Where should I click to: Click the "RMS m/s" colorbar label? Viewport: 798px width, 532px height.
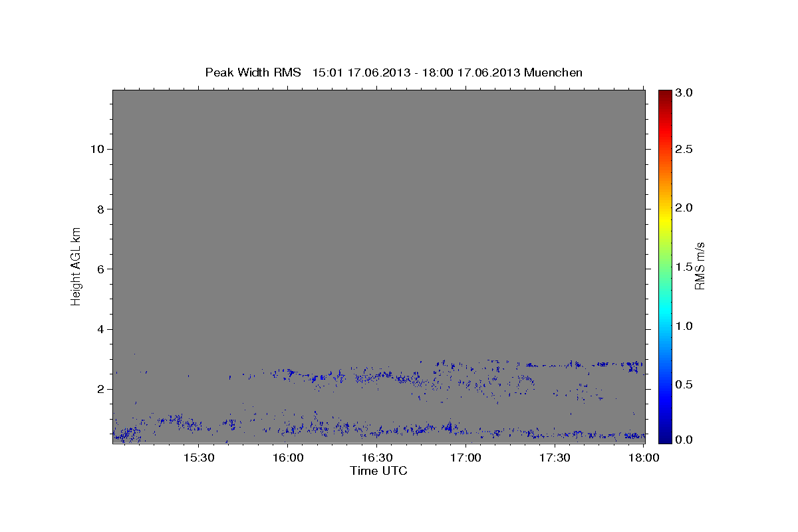click(x=700, y=266)
